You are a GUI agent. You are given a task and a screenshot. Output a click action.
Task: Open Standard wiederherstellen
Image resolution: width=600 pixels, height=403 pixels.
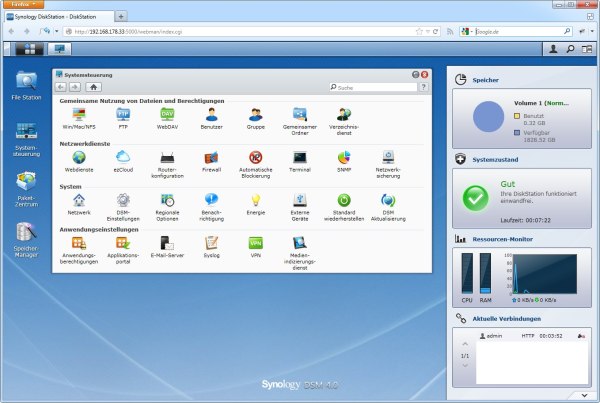(344, 207)
